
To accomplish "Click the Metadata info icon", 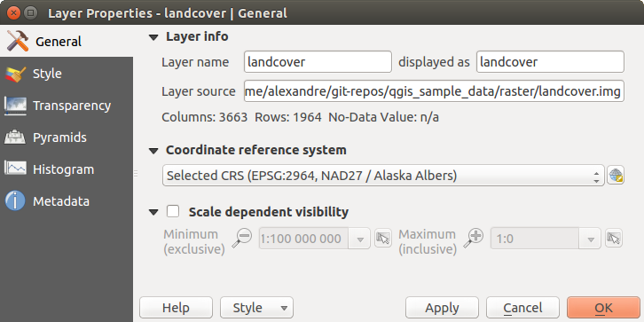I will click(x=15, y=201).
